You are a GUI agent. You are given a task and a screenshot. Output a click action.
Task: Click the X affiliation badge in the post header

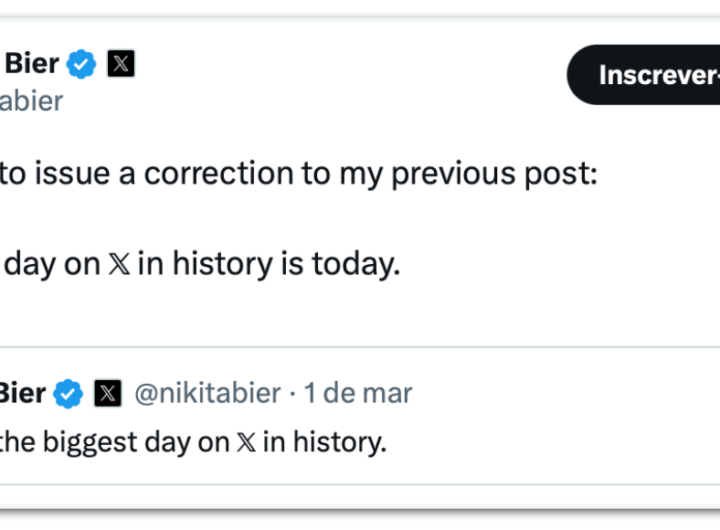pyautogui.click(x=120, y=65)
